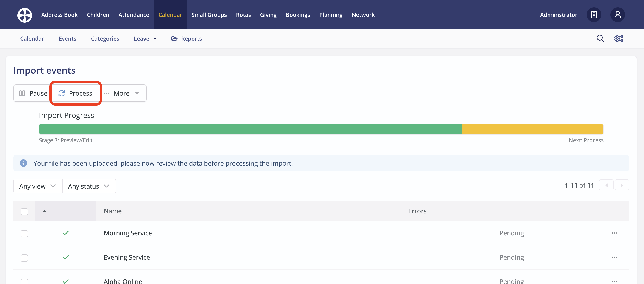This screenshot has width=644, height=284.
Task: Go to next results page arrow
Action: (622, 185)
